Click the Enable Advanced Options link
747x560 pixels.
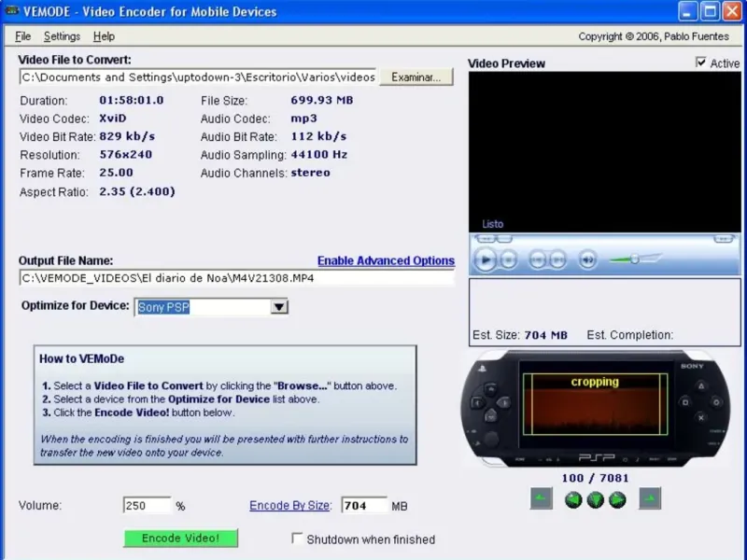pos(386,260)
